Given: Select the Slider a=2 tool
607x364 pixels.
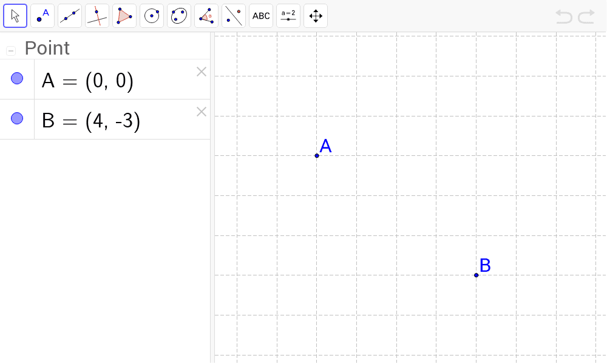Looking at the screenshot, I should pyautogui.click(x=288, y=16).
